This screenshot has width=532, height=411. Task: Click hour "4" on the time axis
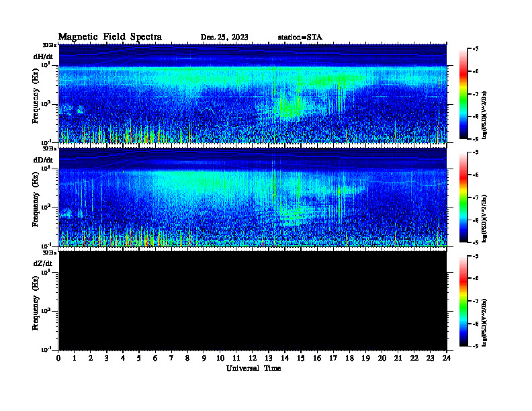123,358
